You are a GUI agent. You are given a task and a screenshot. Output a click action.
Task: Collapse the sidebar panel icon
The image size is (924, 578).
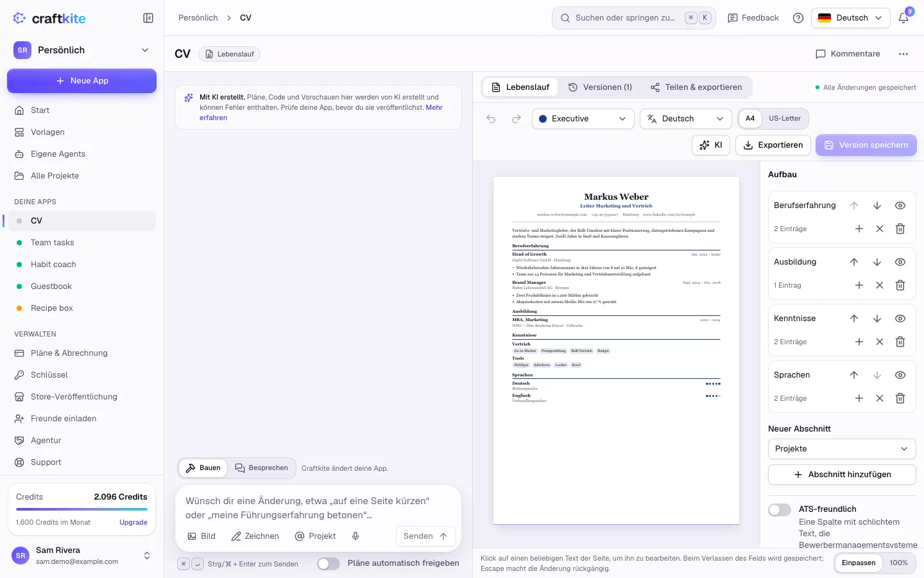[x=148, y=18]
